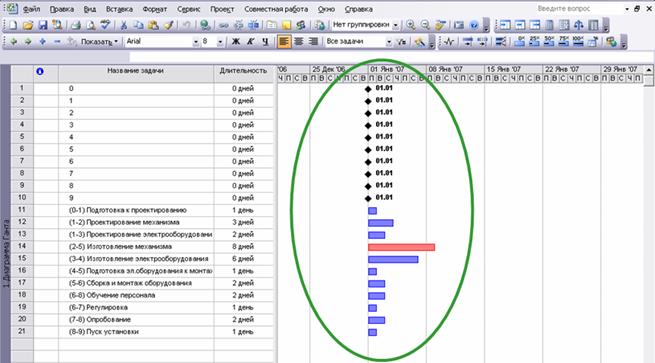The height and width of the screenshot is (363, 655).
Task: Click the indicators column header icon
Action: pos(40,71)
